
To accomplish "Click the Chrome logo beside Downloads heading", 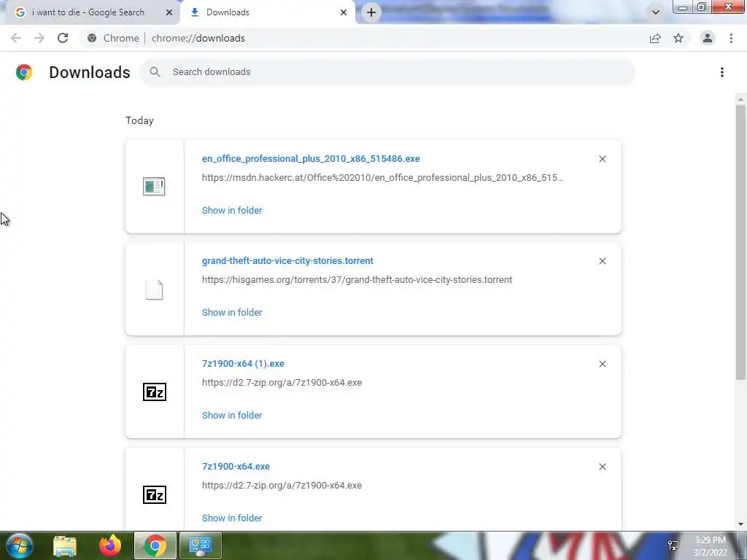I will (24, 72).
